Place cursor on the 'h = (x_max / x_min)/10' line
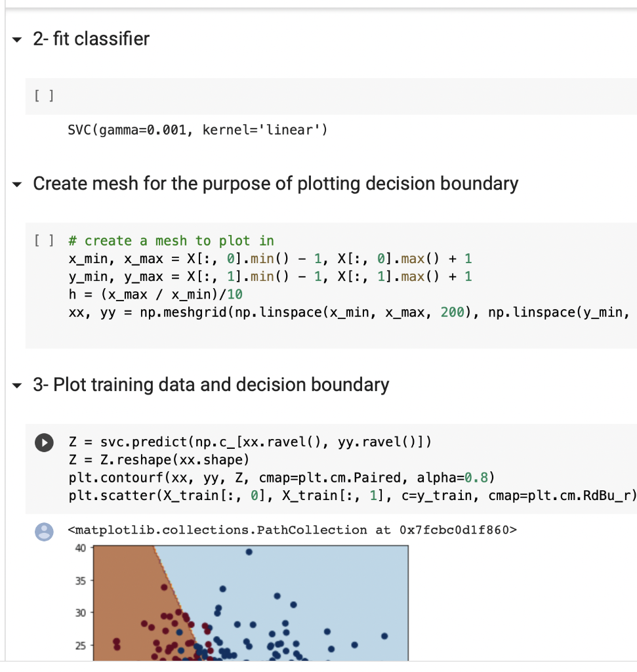The width and height of the screenshot is (637, 672). [x=155, y=295]
